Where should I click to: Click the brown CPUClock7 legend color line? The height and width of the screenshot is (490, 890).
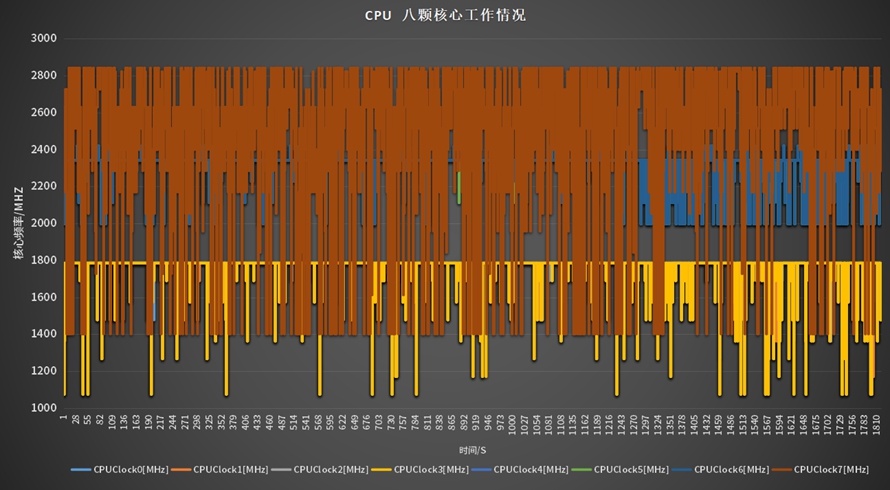[783, 470]
